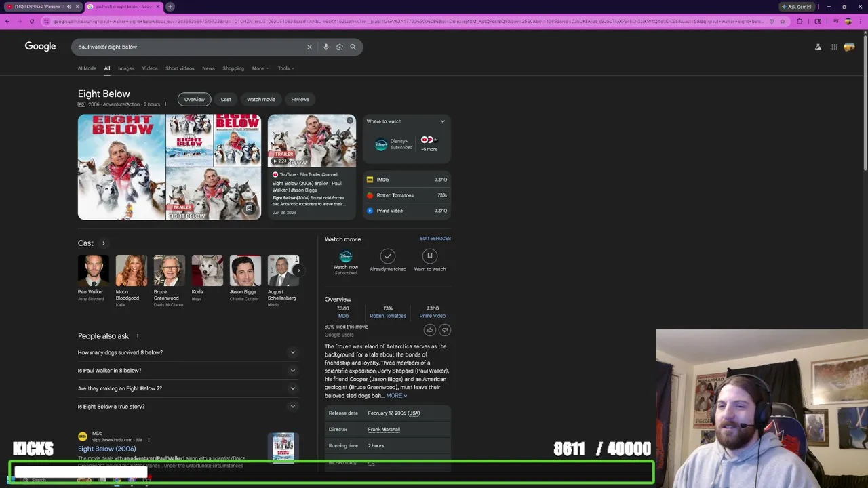Screen dimensions: 868x488
Task: Select the Watch movie chip
Action: pyautogui.click(x=261, y=100)
